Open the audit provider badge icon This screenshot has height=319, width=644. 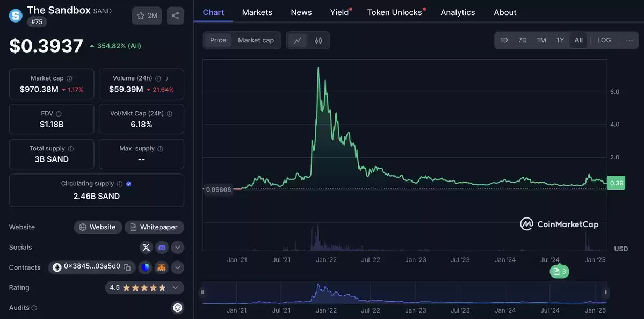coord(177,308)
